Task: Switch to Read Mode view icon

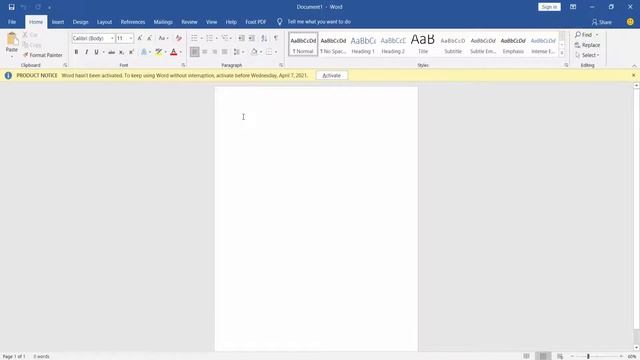Action: tap(527, 356)
